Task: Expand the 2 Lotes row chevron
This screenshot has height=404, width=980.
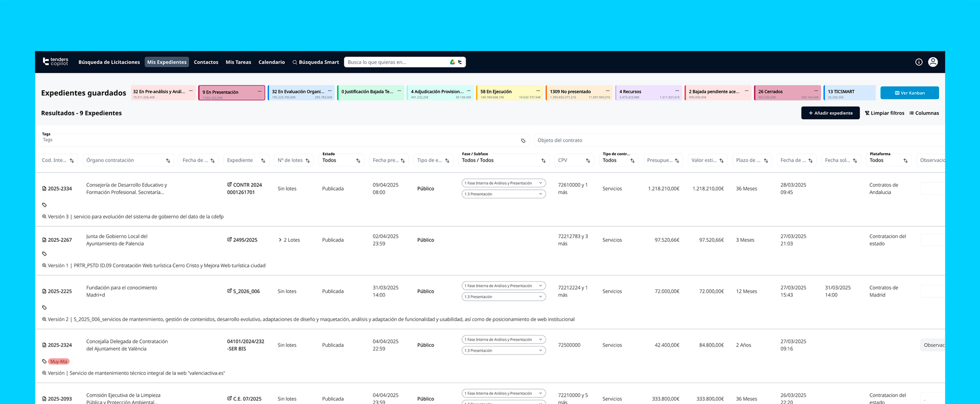Action: click(280, 240)
